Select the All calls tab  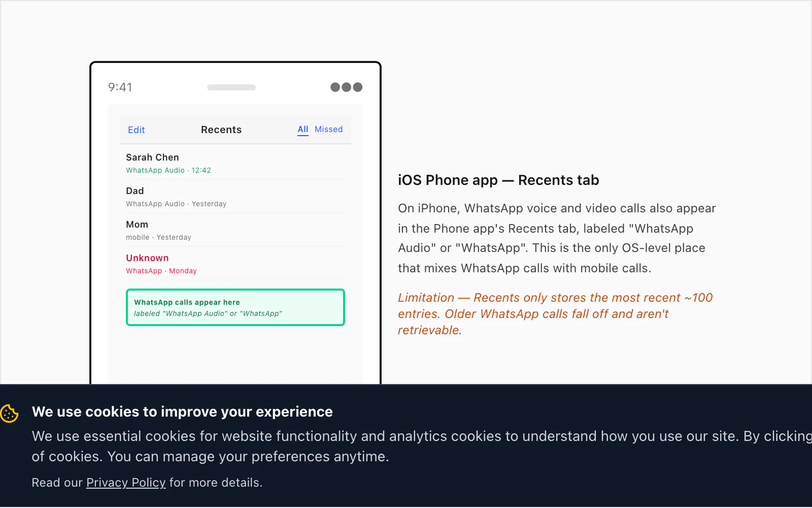[x=303, y=129]
